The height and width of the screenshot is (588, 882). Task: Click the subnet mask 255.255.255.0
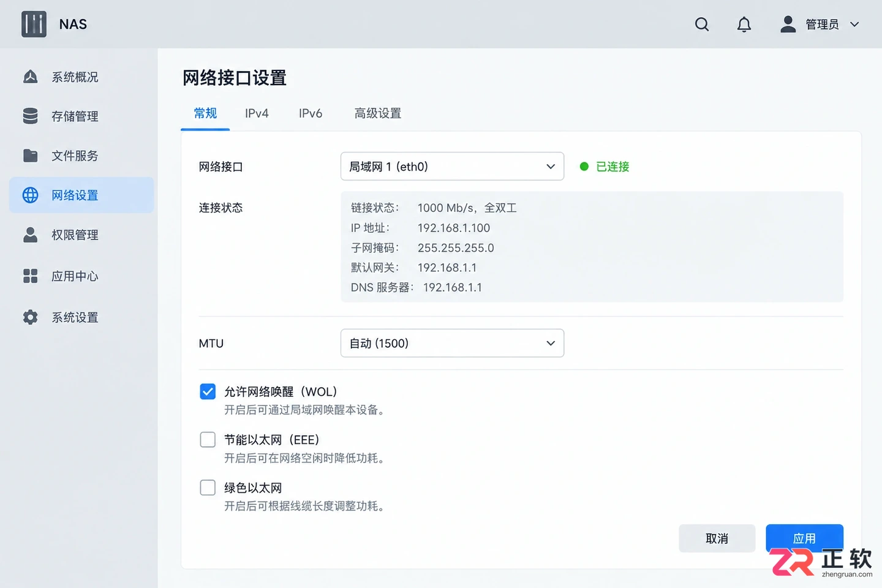pos(456,247)
